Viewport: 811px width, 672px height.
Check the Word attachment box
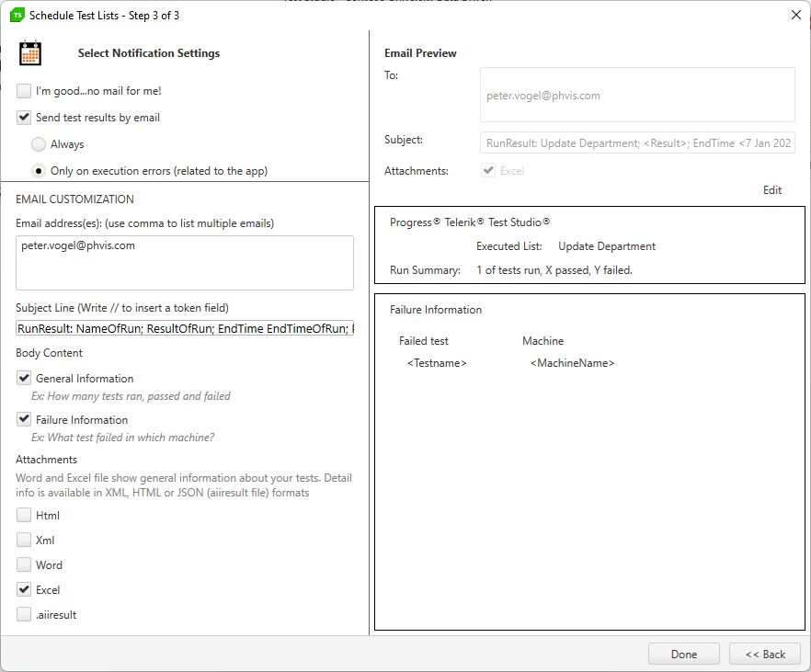click(24, 565)
